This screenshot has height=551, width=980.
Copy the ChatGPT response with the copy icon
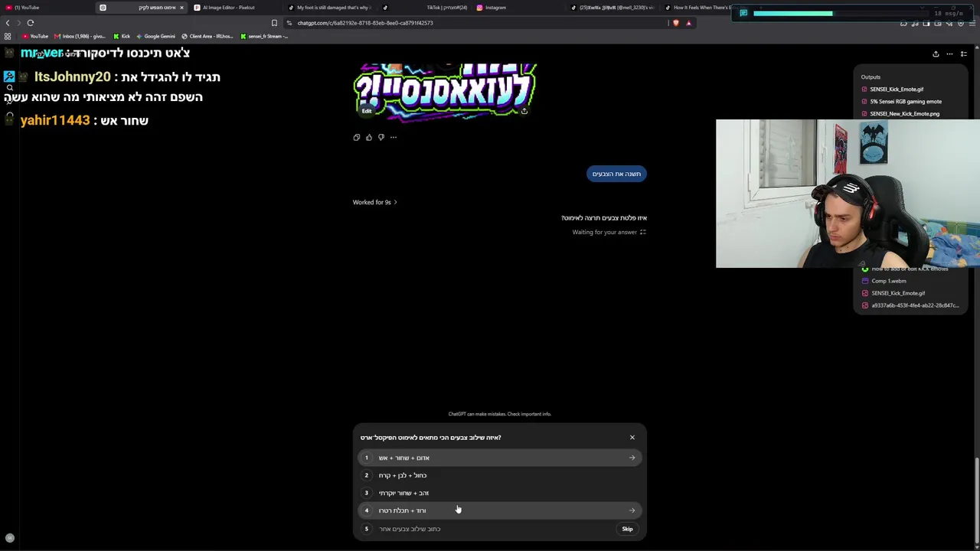pos(357,138)
